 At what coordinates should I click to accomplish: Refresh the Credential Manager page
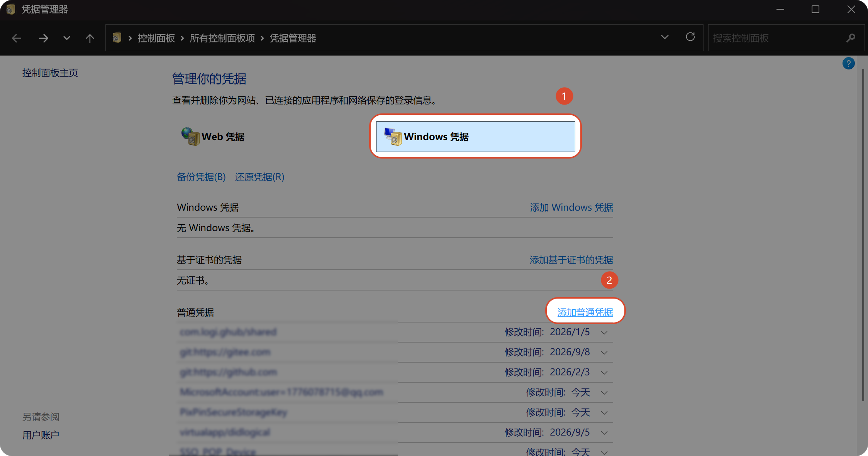pos(690,37)
